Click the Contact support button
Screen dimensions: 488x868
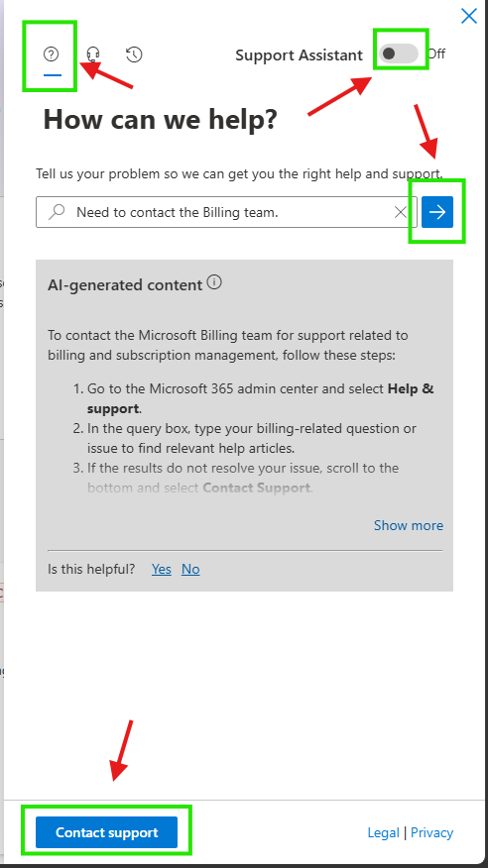coord(106,832)
